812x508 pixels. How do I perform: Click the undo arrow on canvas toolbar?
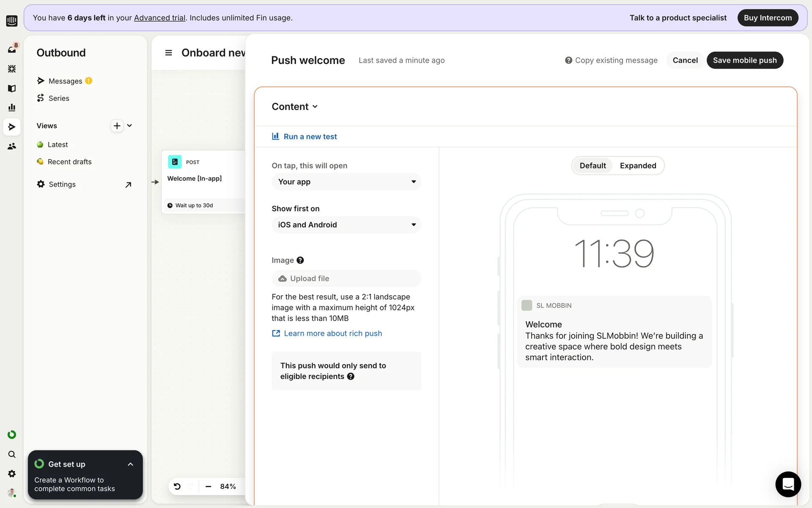pyautogui.click(x=177, y=486)
